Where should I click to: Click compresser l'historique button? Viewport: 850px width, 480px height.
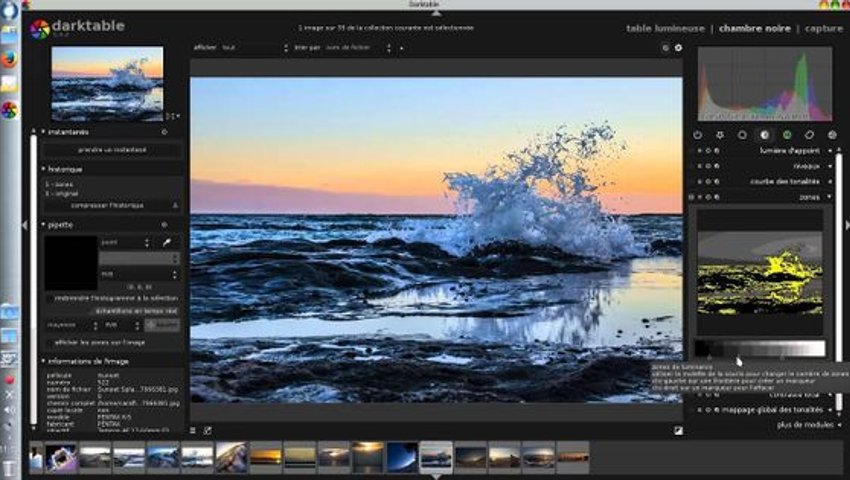pyautogui.click(x=107, y=206)
